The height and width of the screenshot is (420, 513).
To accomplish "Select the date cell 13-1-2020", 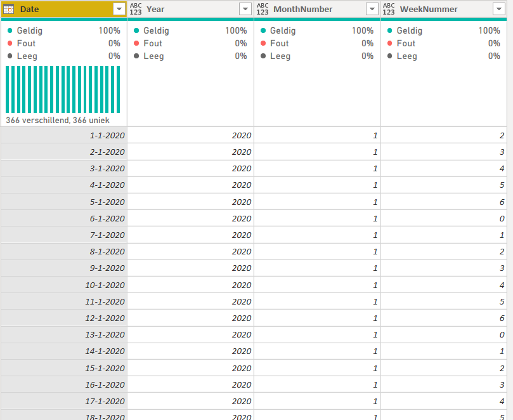I will [x=64, y=334].
